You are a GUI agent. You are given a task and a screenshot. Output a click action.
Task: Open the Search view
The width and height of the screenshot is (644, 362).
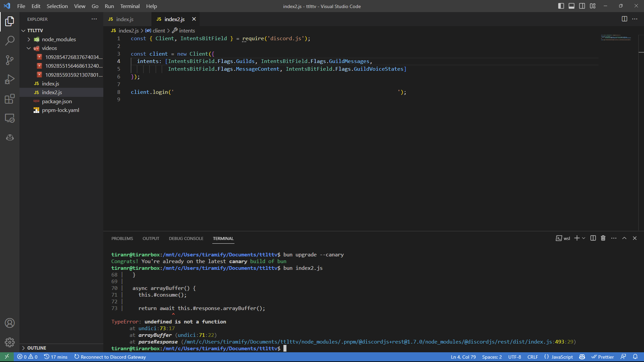coord(10,40)
